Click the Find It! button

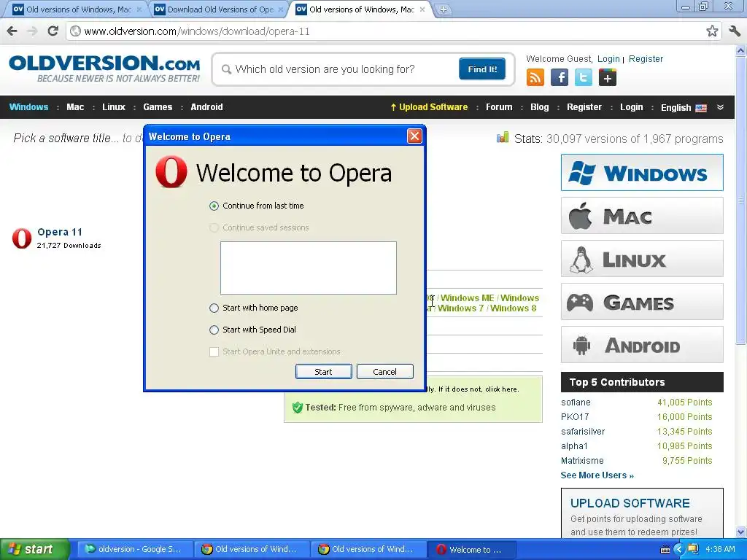[482, 69]
